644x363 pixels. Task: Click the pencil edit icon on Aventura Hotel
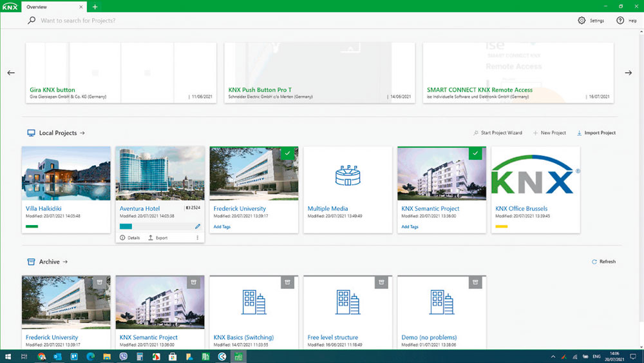(198, 226)
